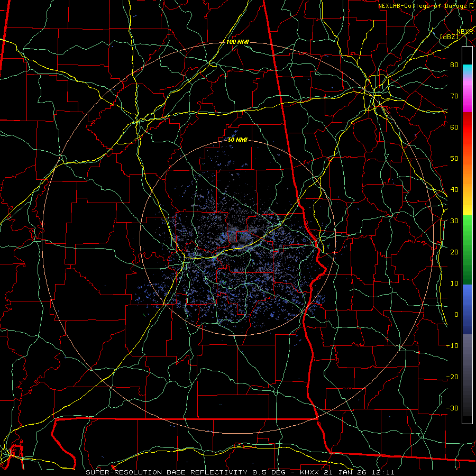Click the cyan segment of the color bar

467,70
